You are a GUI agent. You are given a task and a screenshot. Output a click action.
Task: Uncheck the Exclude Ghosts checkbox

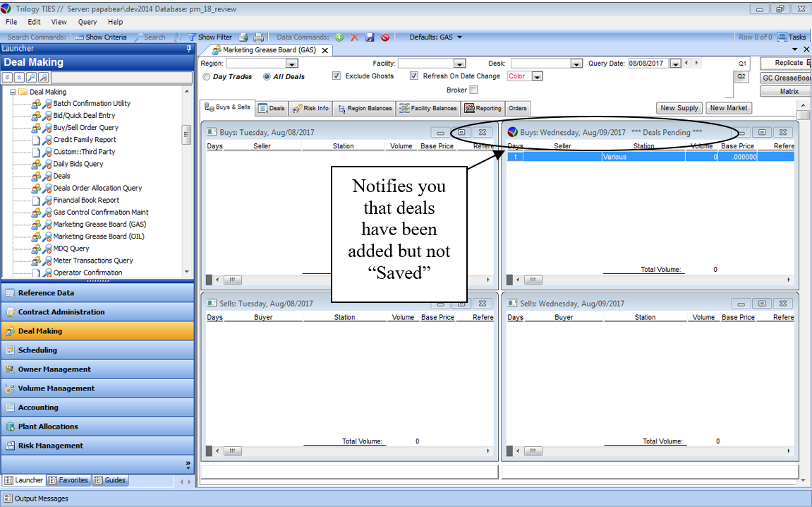(337, 76)
